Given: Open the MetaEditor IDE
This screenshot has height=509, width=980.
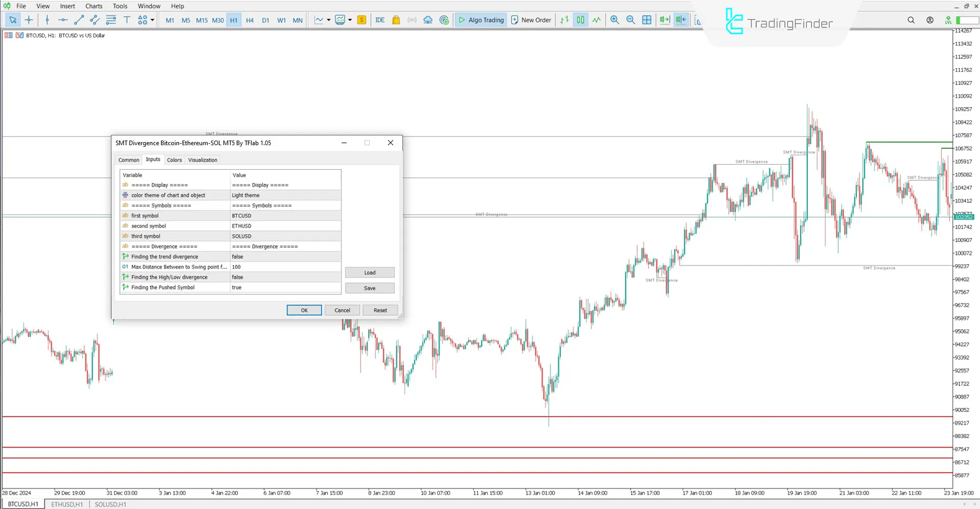Looking at the screenshot, I should 380,20.
